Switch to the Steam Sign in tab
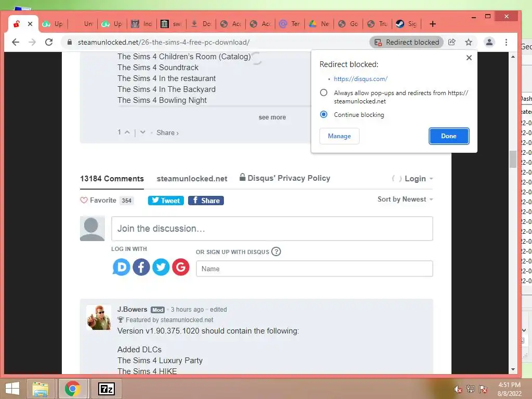Screen dimensions: 532x399 point(407,24)
